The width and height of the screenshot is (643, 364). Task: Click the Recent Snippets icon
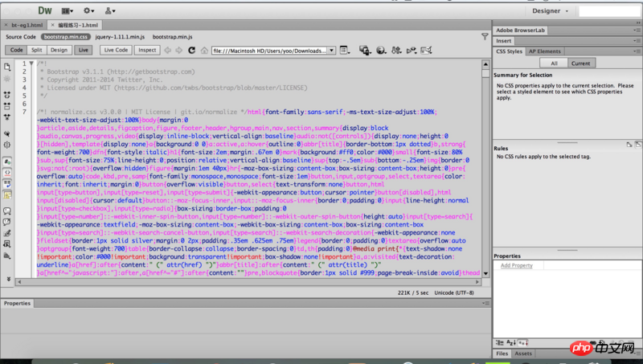coord(7,244)
